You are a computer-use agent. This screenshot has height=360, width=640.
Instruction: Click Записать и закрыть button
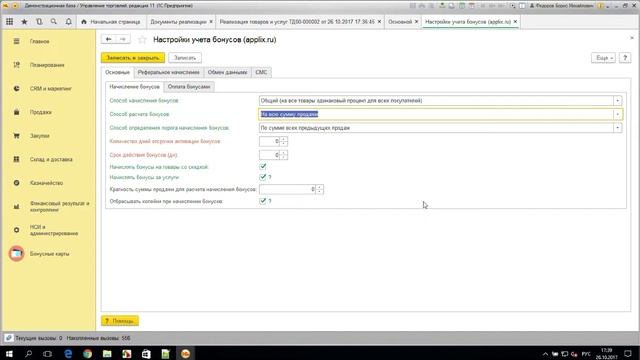(133, 58)
